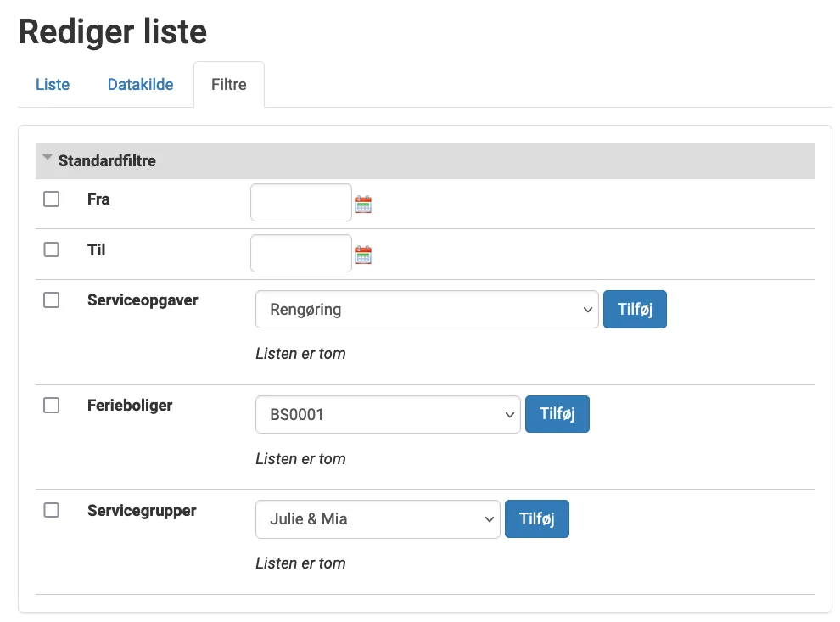Click inside the Fra date field
Viewport: 840px width, 622px height.
point(300,202)
